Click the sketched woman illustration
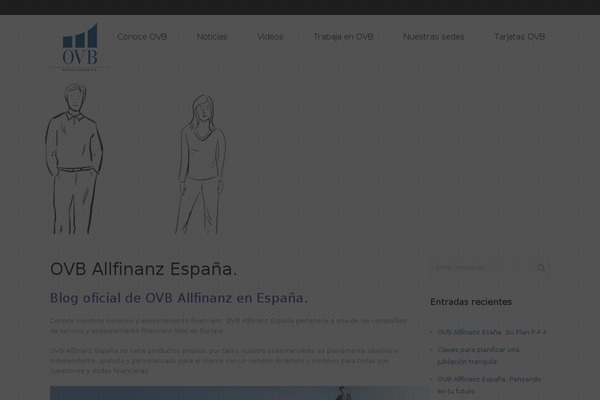600x400 pixels. [200, 165]
